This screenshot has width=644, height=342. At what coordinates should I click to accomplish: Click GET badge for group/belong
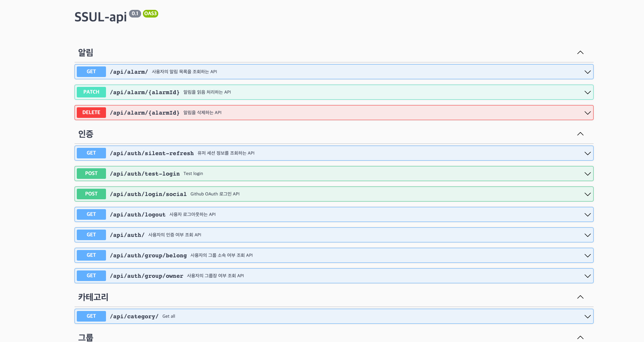(x=91, y=255)
